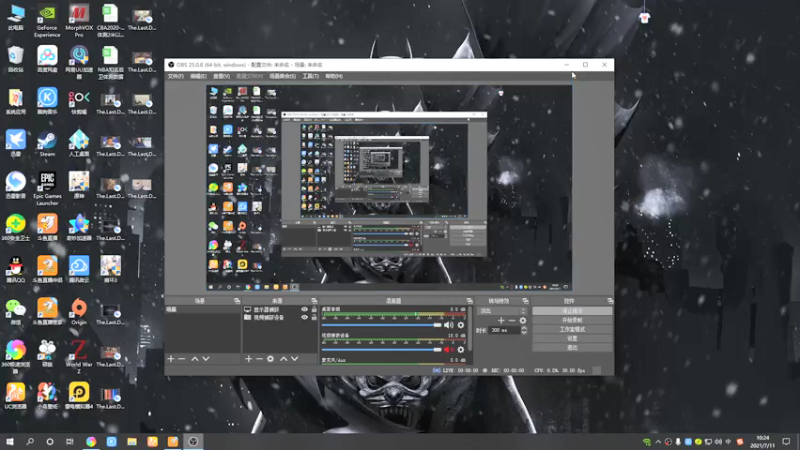This screenshot has width=800, height=450.
Task: Remove selected source with the minus icon
Action: [x=259, y=359]
